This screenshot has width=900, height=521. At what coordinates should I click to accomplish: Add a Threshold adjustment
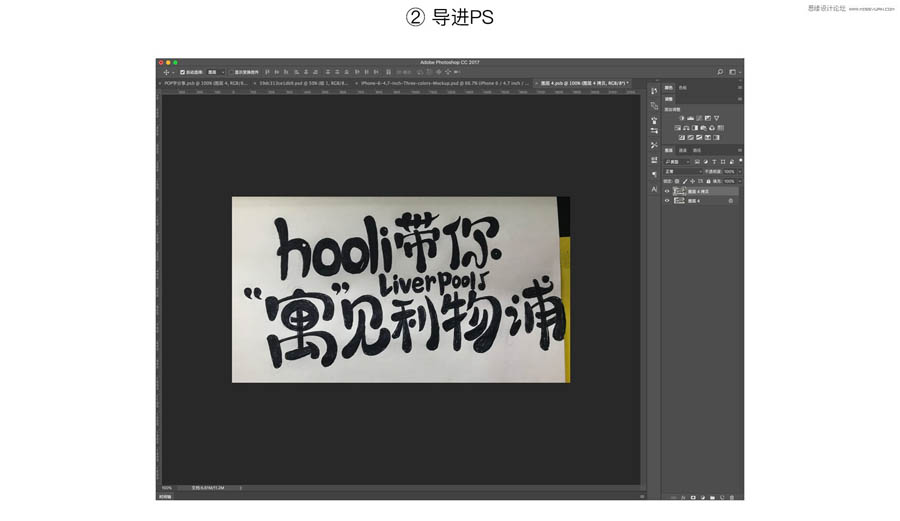(699, 138)
